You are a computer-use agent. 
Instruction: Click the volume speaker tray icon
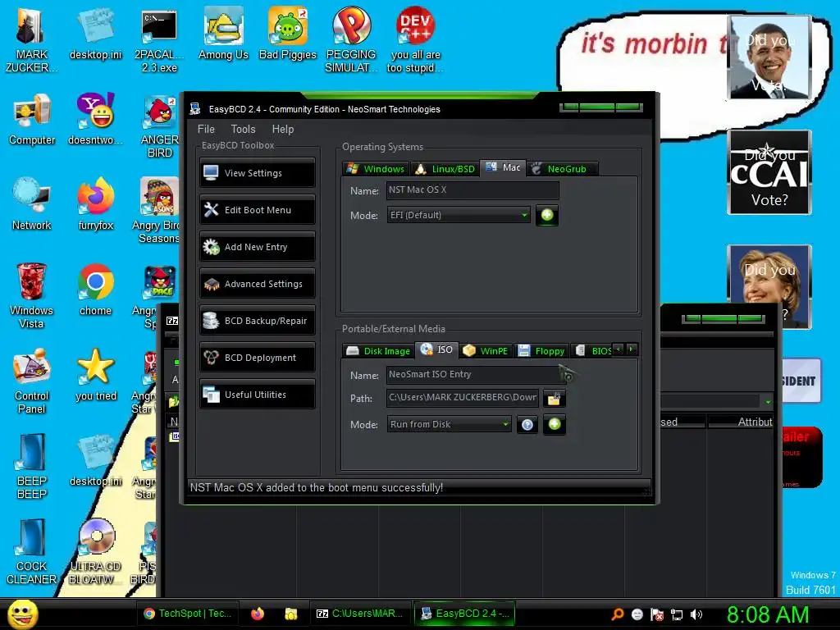696,615
